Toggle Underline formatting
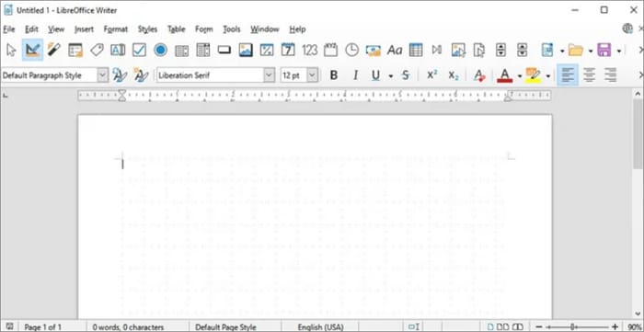This screenshot has height=332, width=644. pos(375,75)
